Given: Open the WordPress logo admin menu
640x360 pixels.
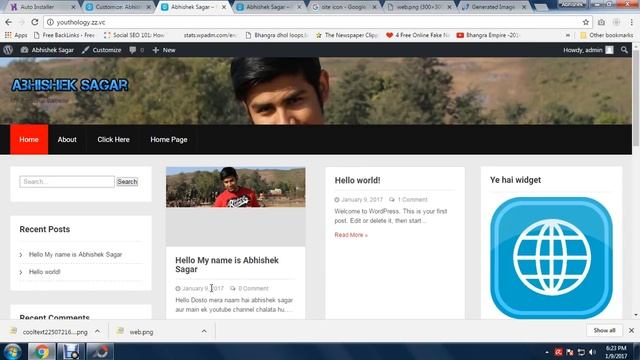Looking at the screenshot, I should (x=8, y=50).
